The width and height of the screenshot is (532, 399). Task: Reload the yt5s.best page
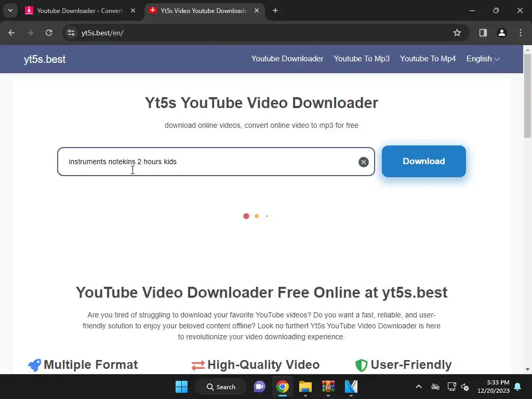(x=49, y=33)
